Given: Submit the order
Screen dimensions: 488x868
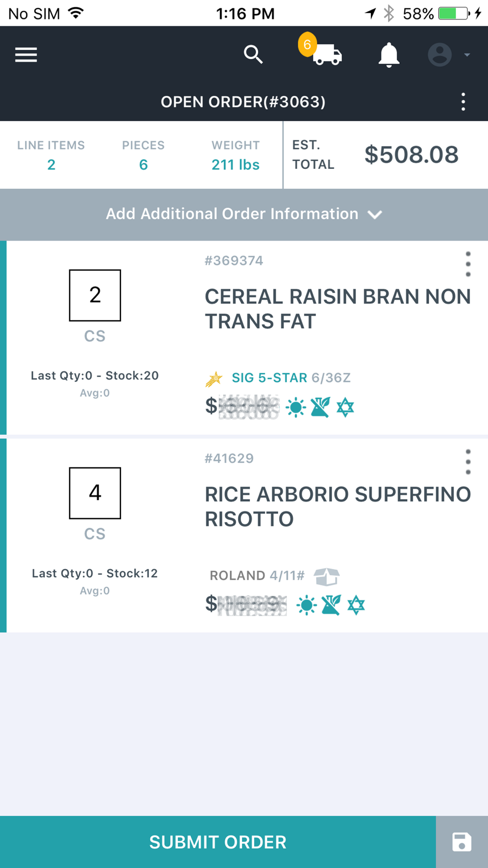Looking at the screenshot, I should [x=218, y=842].
